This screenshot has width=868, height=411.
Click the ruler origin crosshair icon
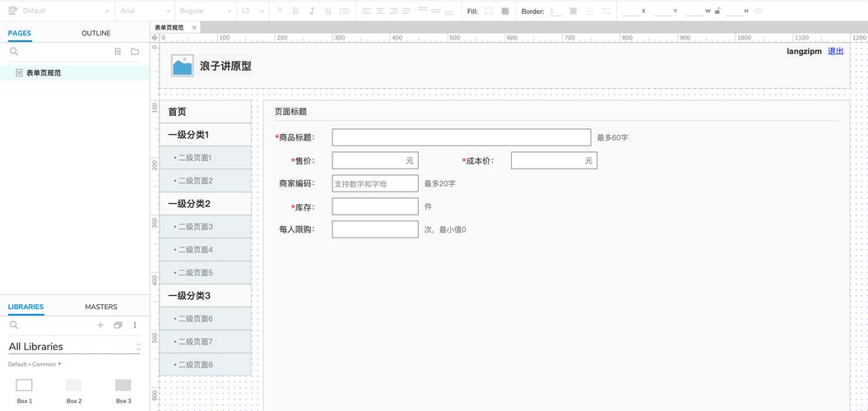tap(155, 38)
